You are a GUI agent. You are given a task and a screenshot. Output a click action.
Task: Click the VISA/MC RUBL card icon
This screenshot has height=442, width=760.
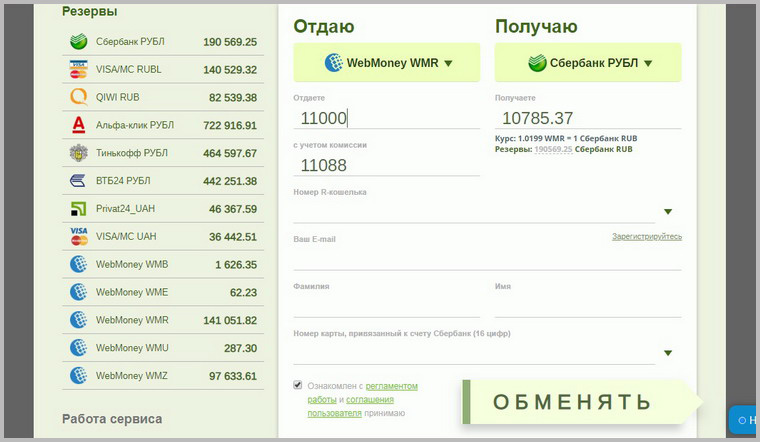[79, 69]
